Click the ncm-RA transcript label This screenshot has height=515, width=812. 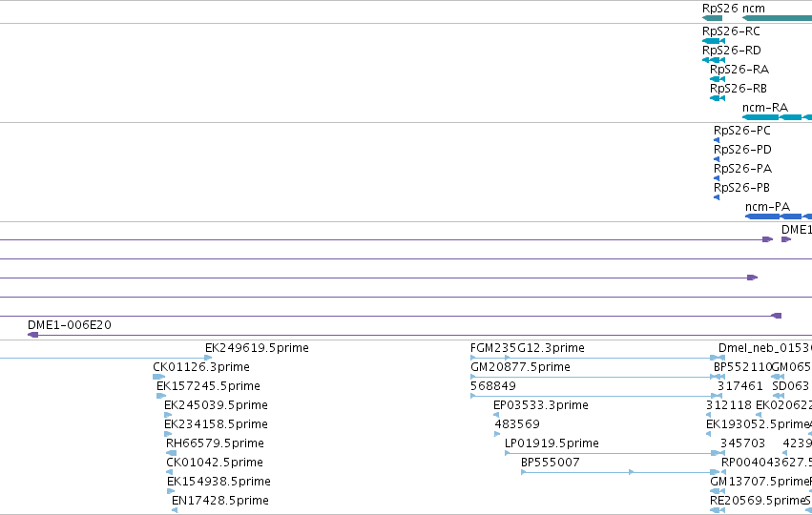(x=765, y=108)
